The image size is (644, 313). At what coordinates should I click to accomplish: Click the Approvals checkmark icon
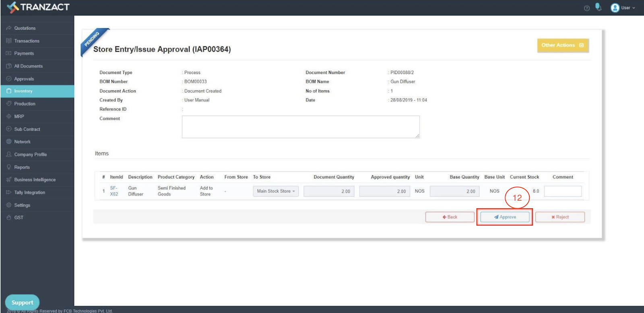9,79
